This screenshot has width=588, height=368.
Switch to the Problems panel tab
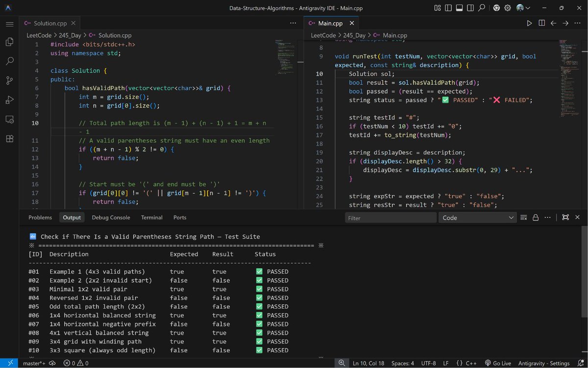40,217
